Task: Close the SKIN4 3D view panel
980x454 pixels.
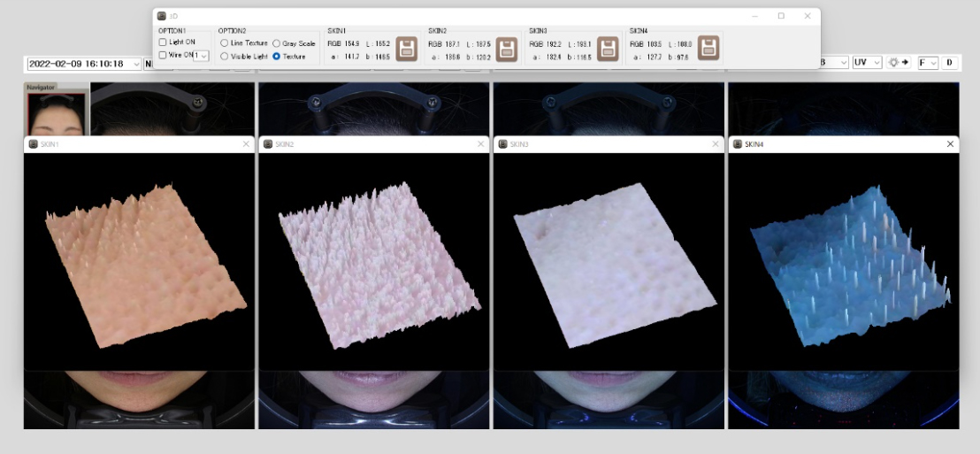Action: tap(950, 143)
